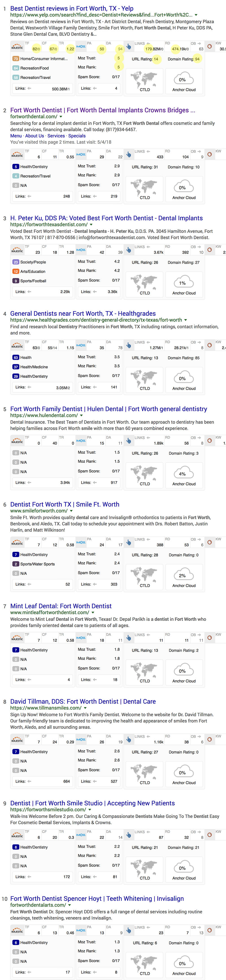
Task: Click the 'Recreation/Food' topic in Yelp result
Action: 35,68
